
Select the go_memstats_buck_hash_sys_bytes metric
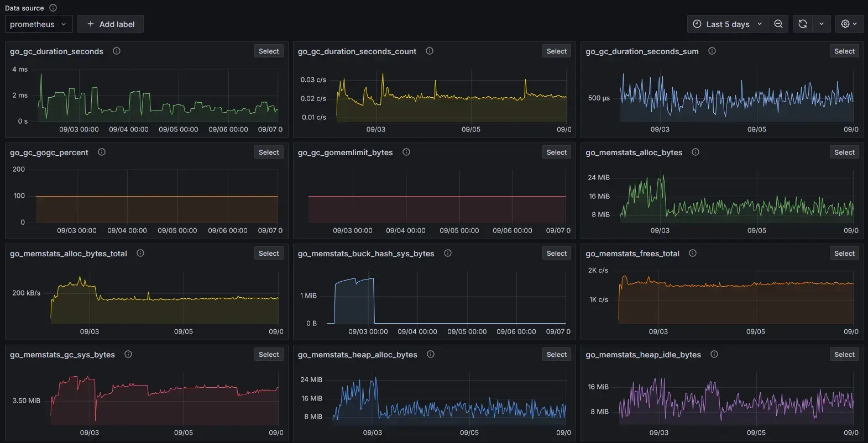(x=557, y=254)
